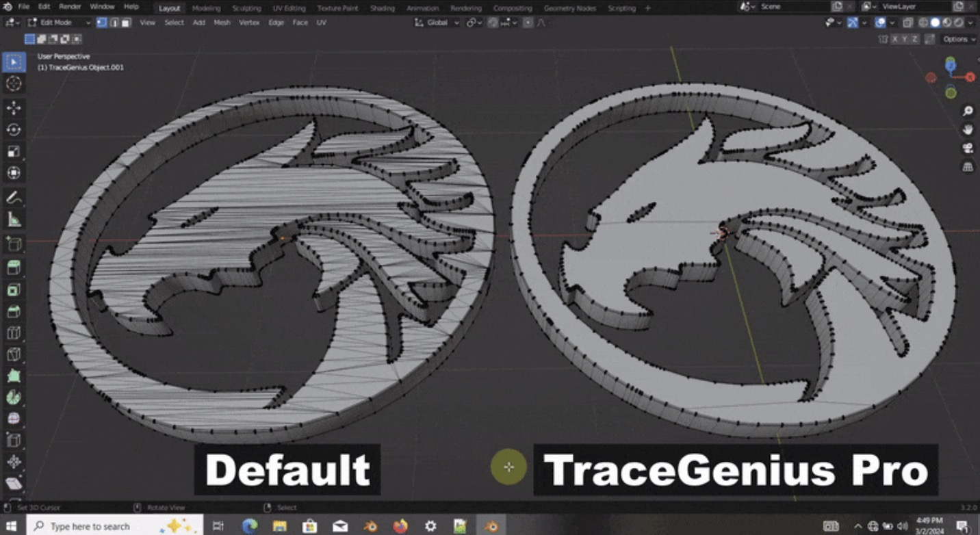The height and width of the screenshot is (535, 980).
Task: Click the Scene name field
Action: pos(794,7)
